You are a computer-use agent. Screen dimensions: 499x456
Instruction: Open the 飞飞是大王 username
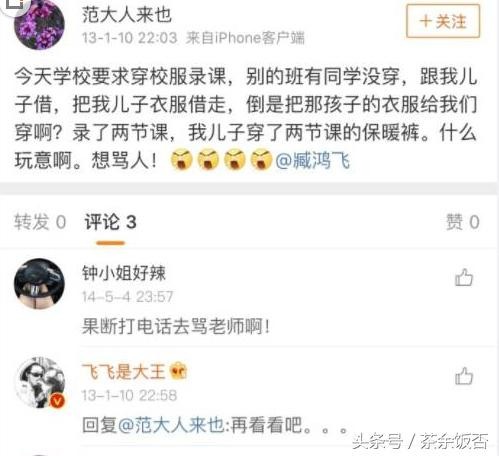tap(124, 371)
